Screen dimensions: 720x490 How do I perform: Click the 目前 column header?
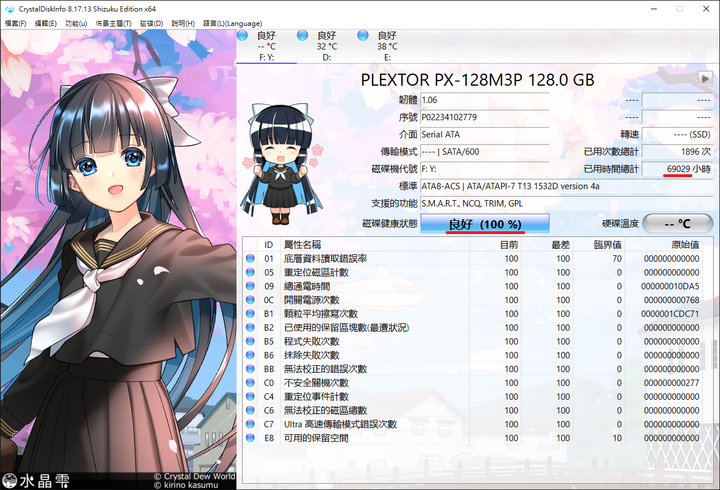pyautogui.click(x=495, y=245)
